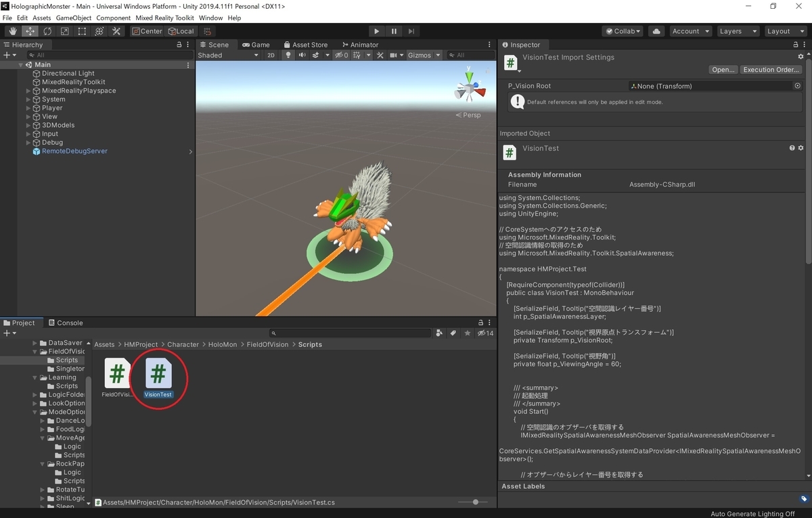Click Project panel search field
Viewport: 812px width, 518px height.
[x=350, y=333]
